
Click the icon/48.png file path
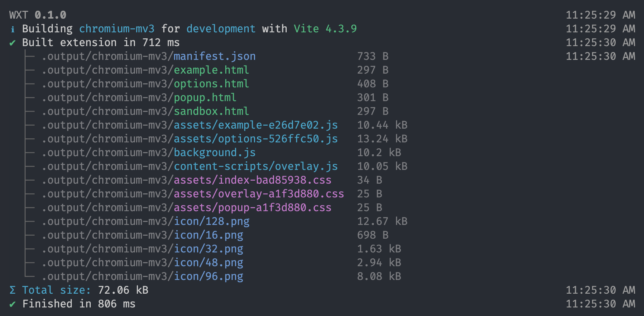142,262
